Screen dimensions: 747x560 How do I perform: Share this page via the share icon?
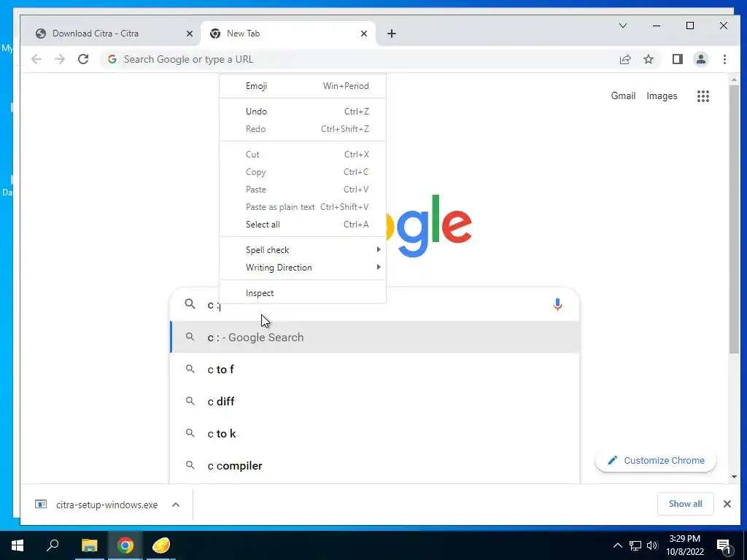click(x=625, y=59)
